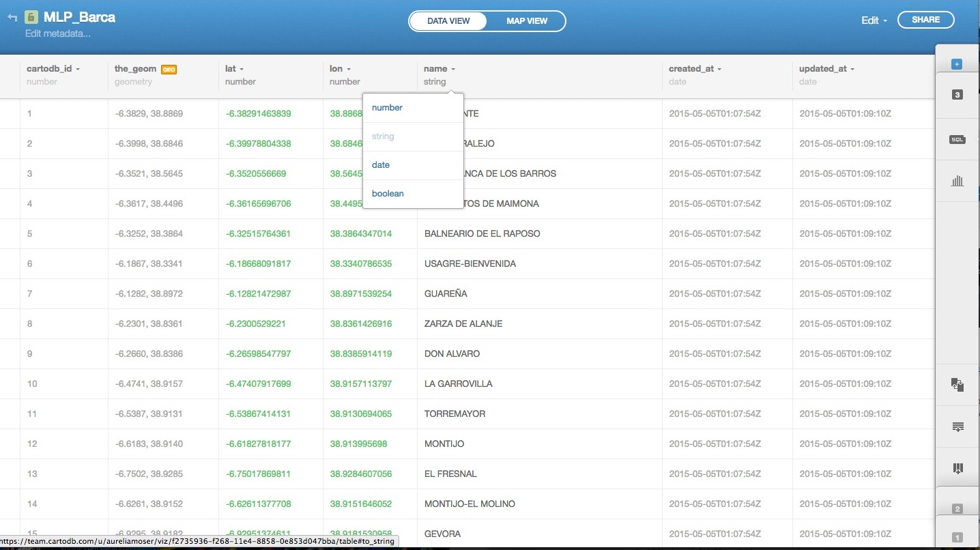Click cartodb_id cell 7

[x=30, y=294]
